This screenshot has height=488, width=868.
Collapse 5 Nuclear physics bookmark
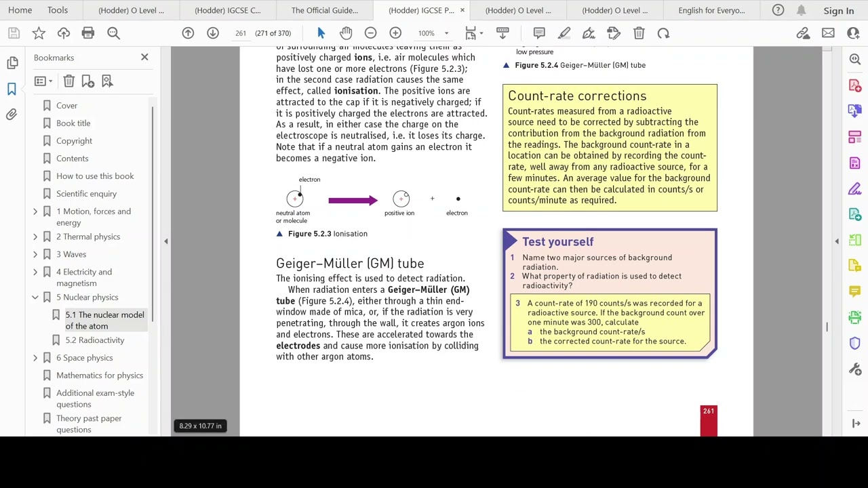click(35, 297)
